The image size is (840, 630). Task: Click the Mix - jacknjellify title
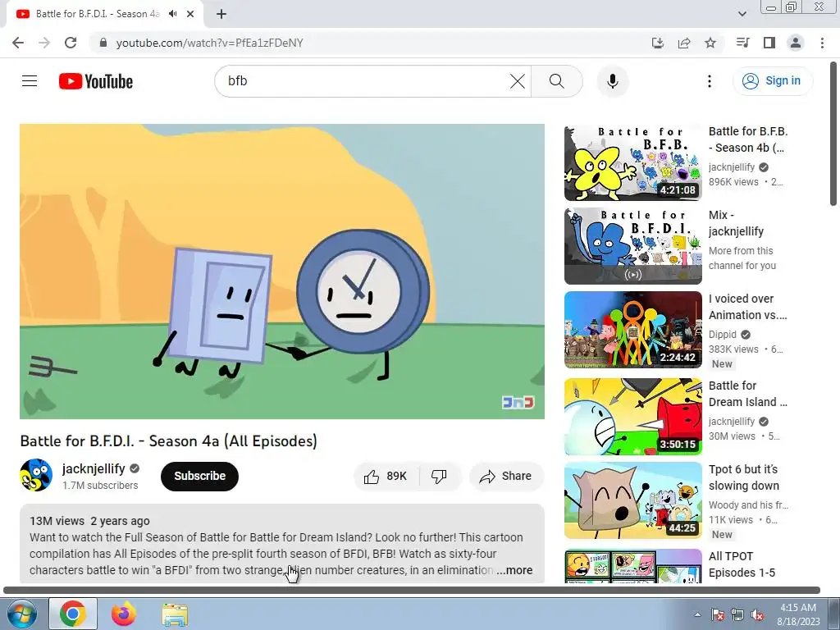(x=736, y=223)
